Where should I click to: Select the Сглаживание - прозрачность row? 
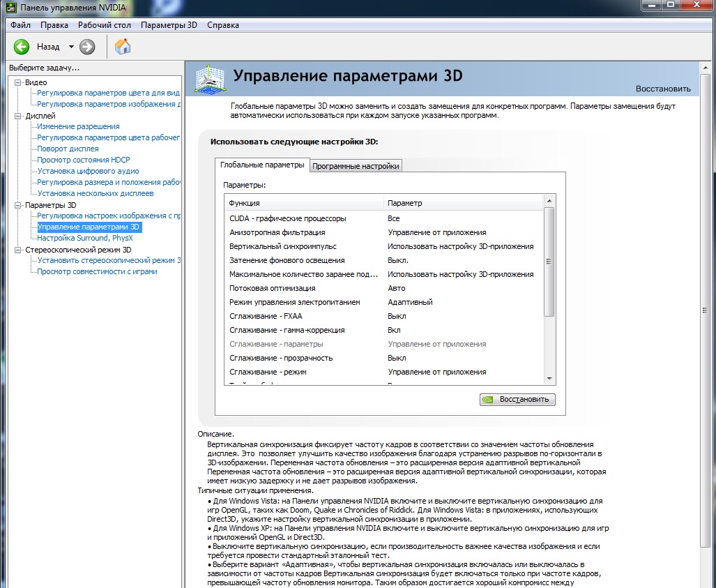pyautogui.click(x=383, y=358)
